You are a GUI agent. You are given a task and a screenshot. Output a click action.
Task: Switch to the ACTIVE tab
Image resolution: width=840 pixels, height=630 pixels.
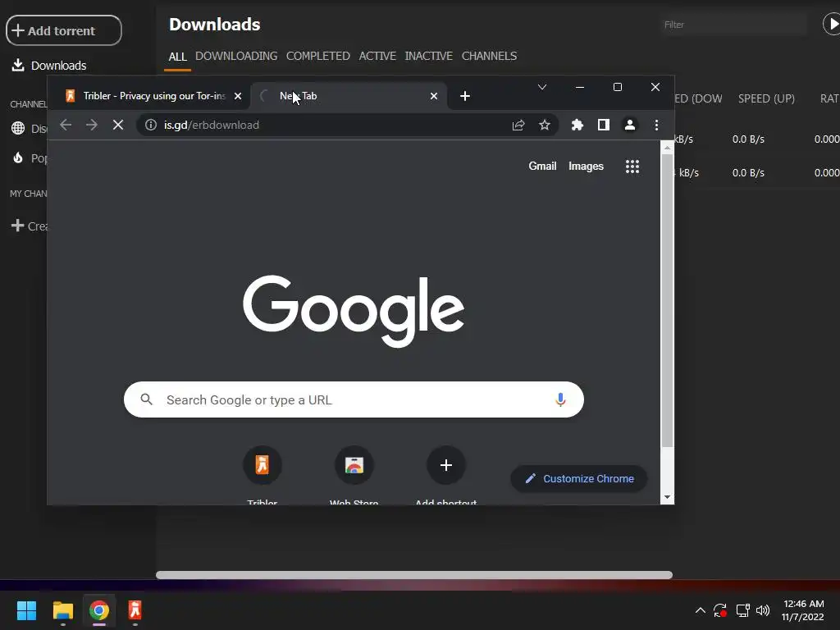pos(377,56)
